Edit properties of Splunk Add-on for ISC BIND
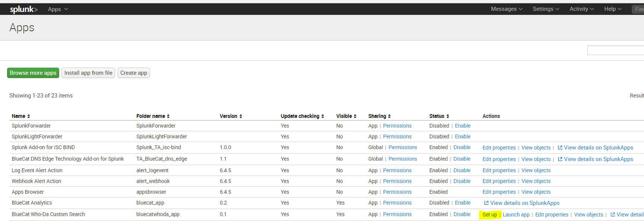644x222 pixels. [x=499, y=148]
